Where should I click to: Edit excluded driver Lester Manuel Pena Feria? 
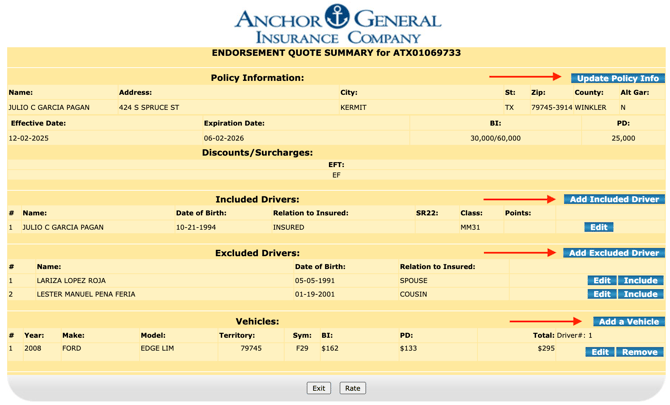[x=602, y=294]
